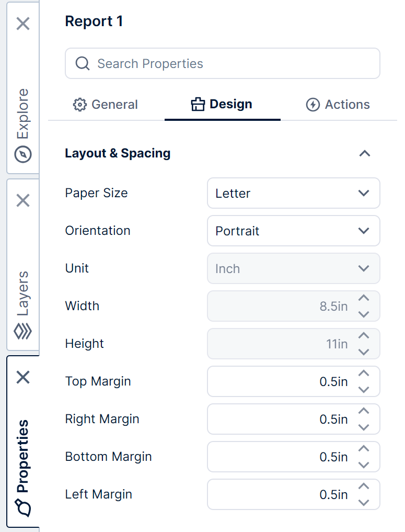The height and width of the screenshot is (532, 405).
Task: Click the Properties paintbrush icon
Action: pos(23,507)
